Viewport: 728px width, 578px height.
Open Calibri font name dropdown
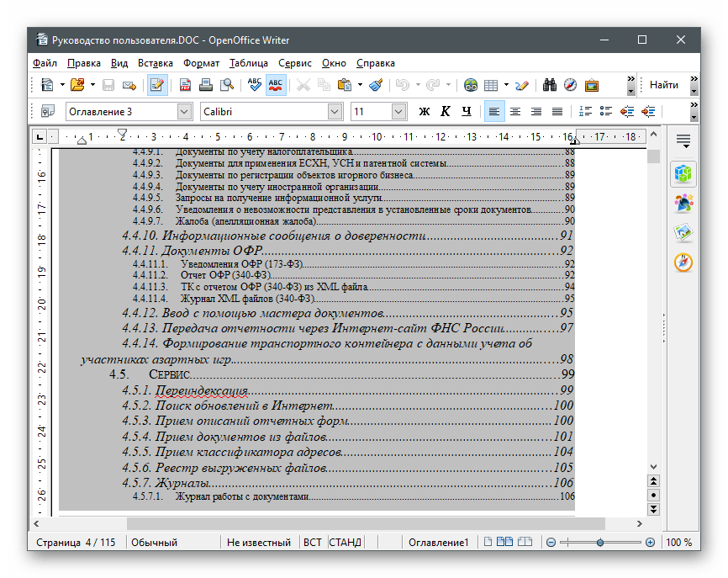click(335, 112)
